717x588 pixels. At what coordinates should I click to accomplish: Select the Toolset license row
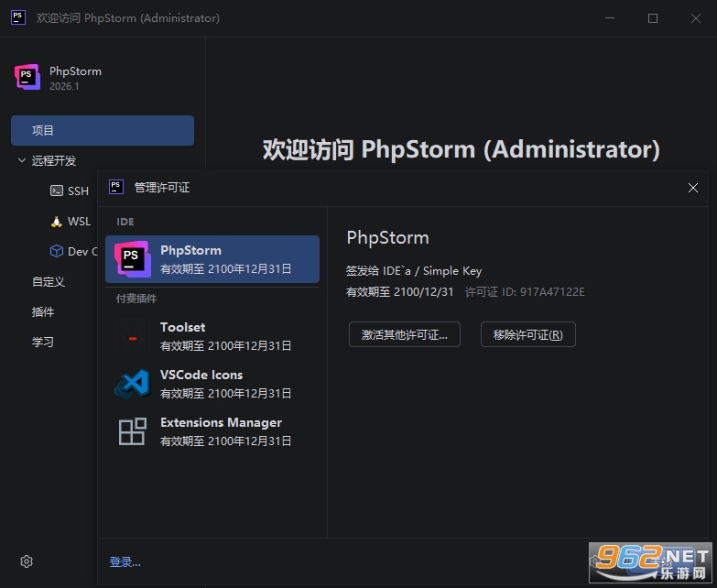pos(212,336)
